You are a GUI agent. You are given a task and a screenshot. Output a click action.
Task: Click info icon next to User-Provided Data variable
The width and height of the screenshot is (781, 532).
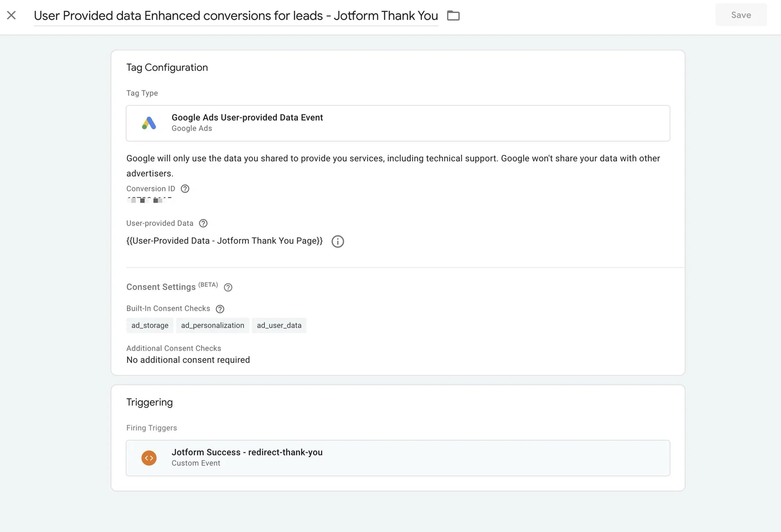(337, 242)
